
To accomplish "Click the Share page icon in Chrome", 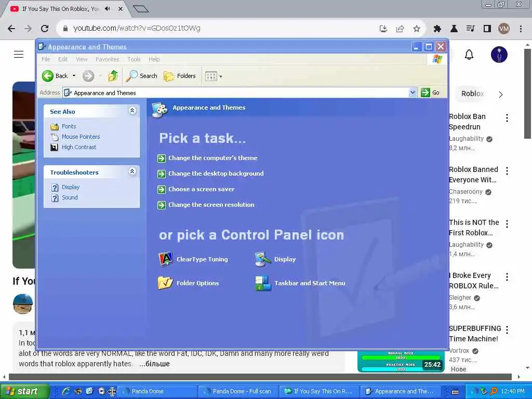I will [x=400, y=29].
